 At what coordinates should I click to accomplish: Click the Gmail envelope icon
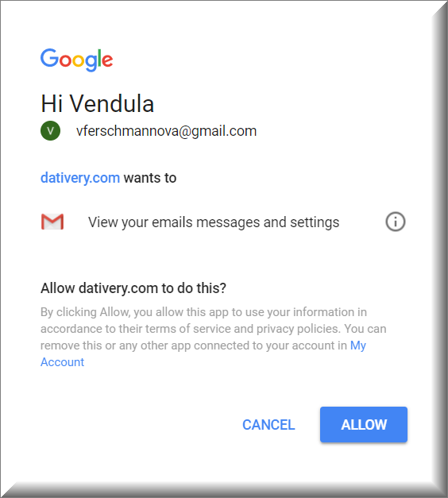pyautogui.click(x=52, y=222)
